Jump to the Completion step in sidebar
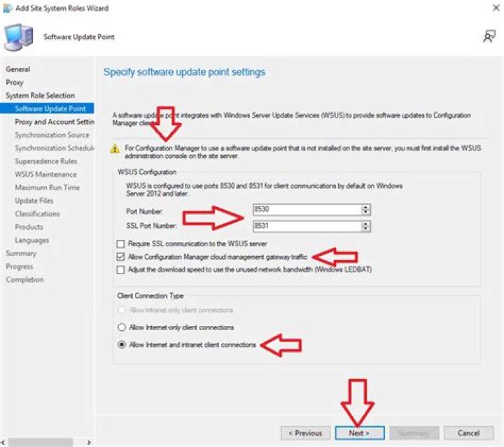Viewport: 504px width, 447px height. (x=24, y=280)
